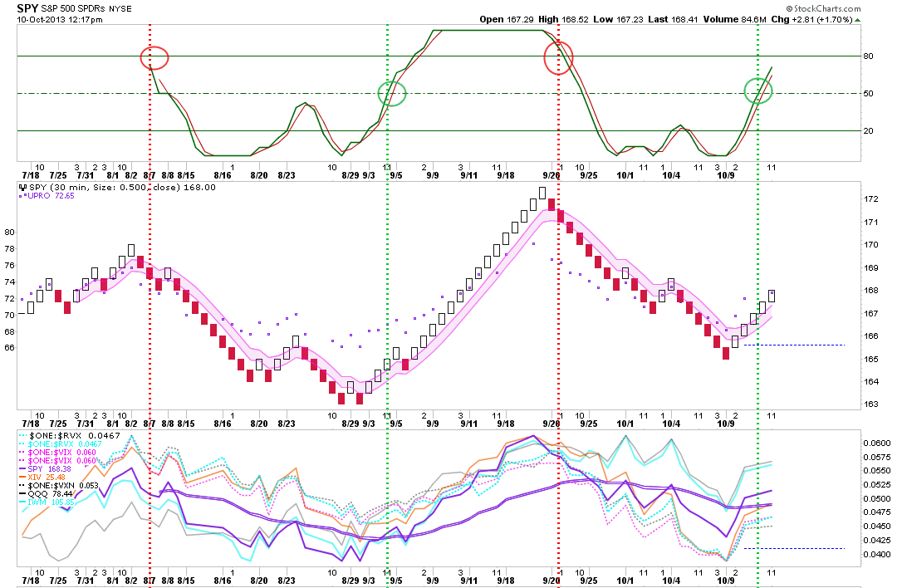Click the green up-triangle change indicator
Screen dimensions: 902x588
coord(858,20)
